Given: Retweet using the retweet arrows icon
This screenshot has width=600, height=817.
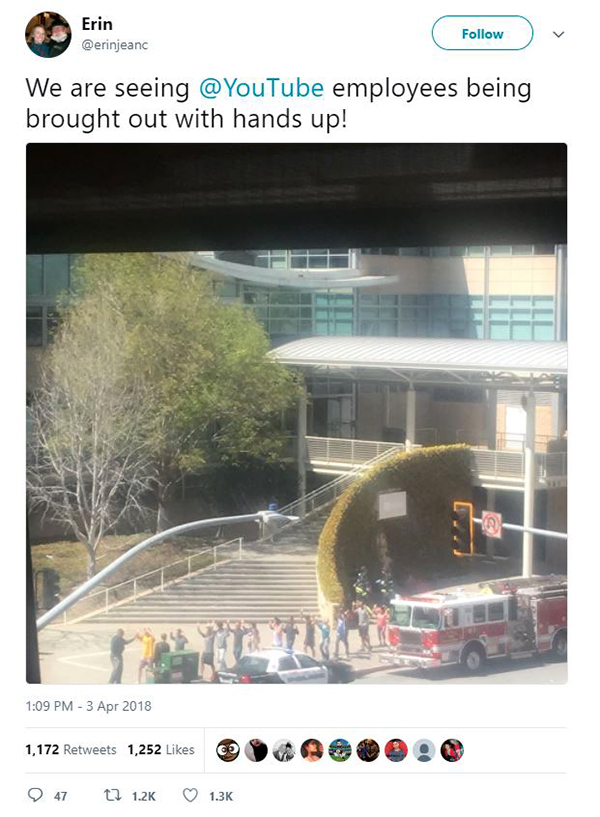Looking at the screenshot, I should pyautogui.click(x=111, y=795).
